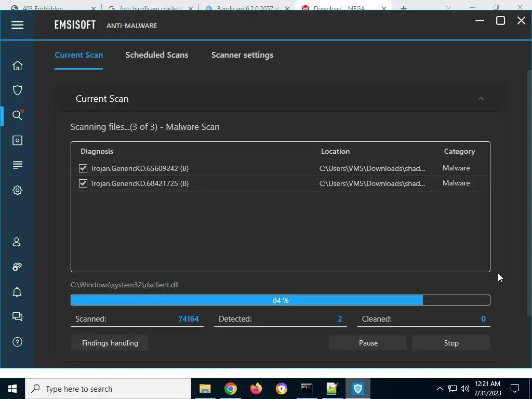This screenshot has width=532, height=399.
Task: Switch to the Current Scan tab
Action: [x=79, y=55]
